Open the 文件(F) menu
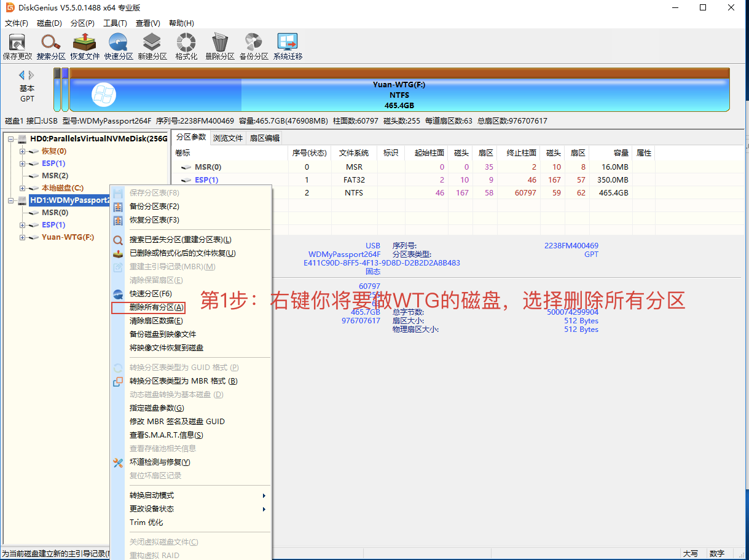The width and height of the screenshot is (749, 560). click(17, 23)
